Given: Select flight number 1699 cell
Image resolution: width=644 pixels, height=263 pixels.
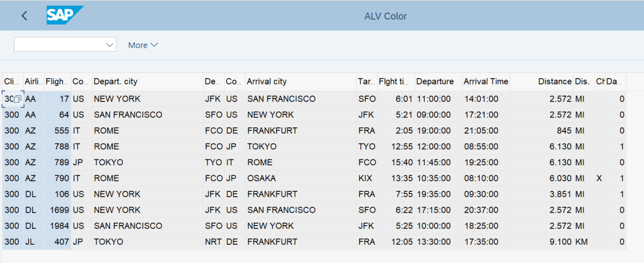Looking at the screenshot, I should [x=59, y=209].
